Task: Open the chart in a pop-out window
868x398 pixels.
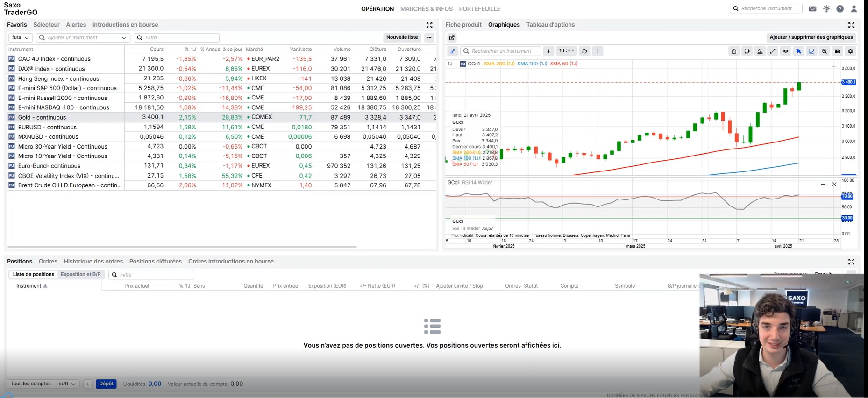Action: (x=452, y=38)
